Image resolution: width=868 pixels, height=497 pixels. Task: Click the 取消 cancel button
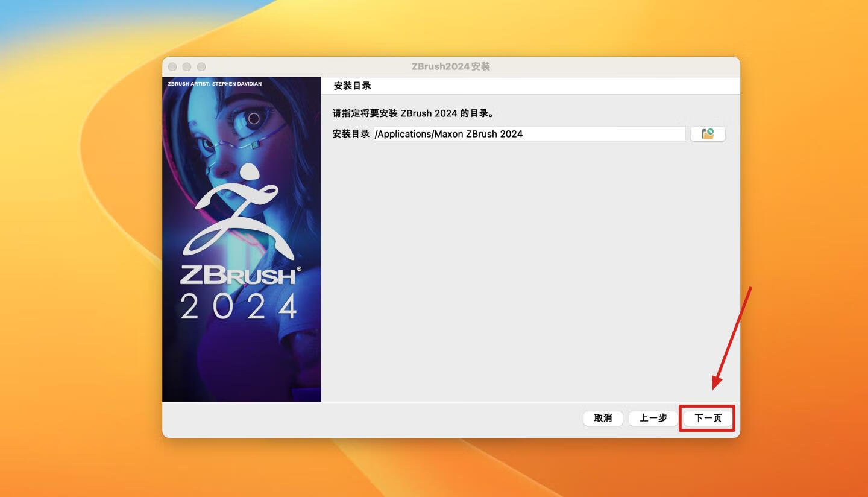tap(603, 418)
